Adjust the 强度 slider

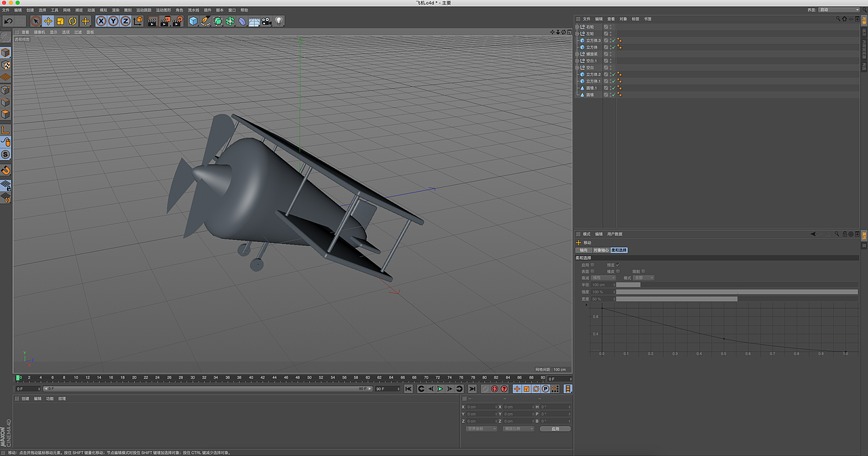736,292
